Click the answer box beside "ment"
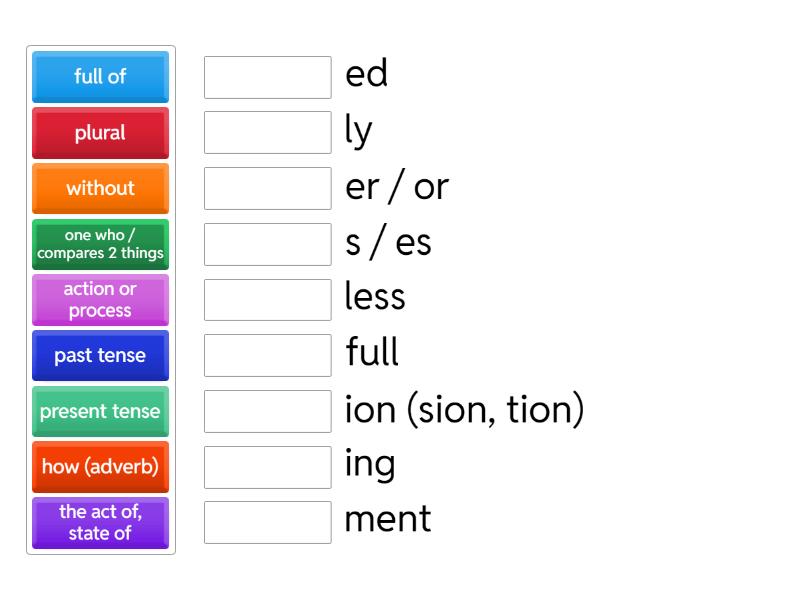The width and height of the screenshot is (800, 600). click(267, 520)
